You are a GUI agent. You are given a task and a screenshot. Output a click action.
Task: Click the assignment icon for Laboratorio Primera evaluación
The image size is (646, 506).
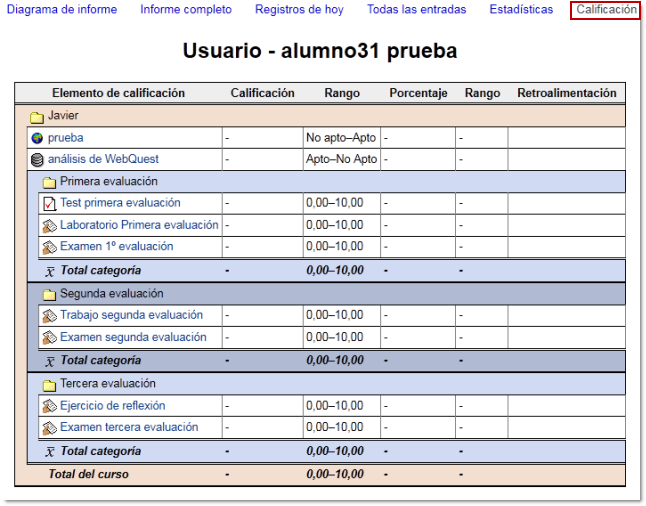(49, 226)
